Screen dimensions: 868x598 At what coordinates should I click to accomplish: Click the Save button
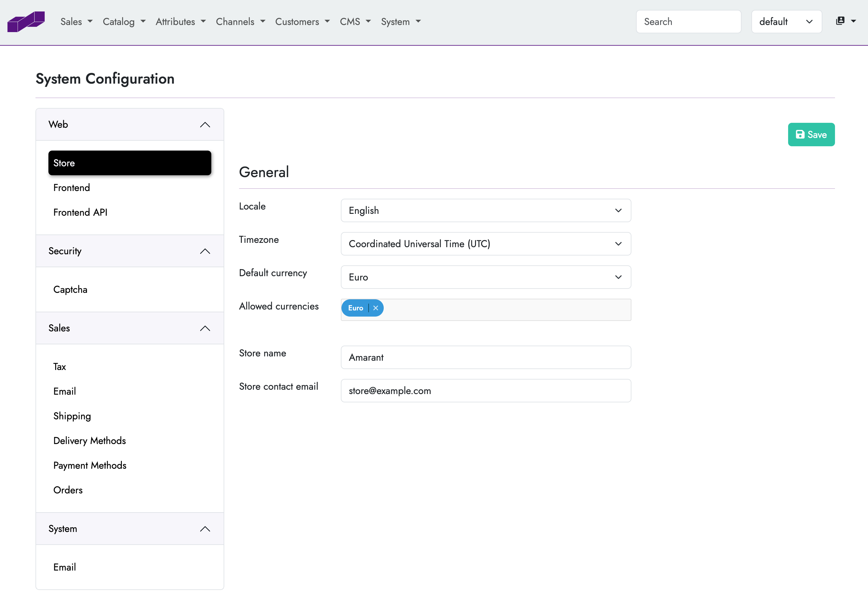point(811,135)
